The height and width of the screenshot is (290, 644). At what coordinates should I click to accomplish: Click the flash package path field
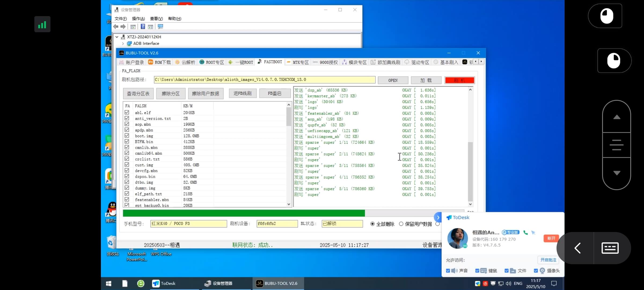click(264, 80)
